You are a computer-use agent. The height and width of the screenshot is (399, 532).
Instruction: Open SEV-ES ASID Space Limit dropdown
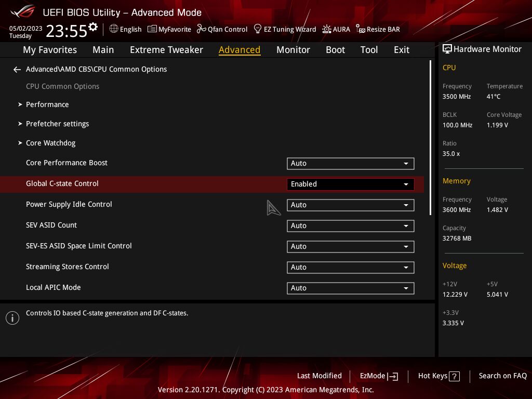pos(351,247)
